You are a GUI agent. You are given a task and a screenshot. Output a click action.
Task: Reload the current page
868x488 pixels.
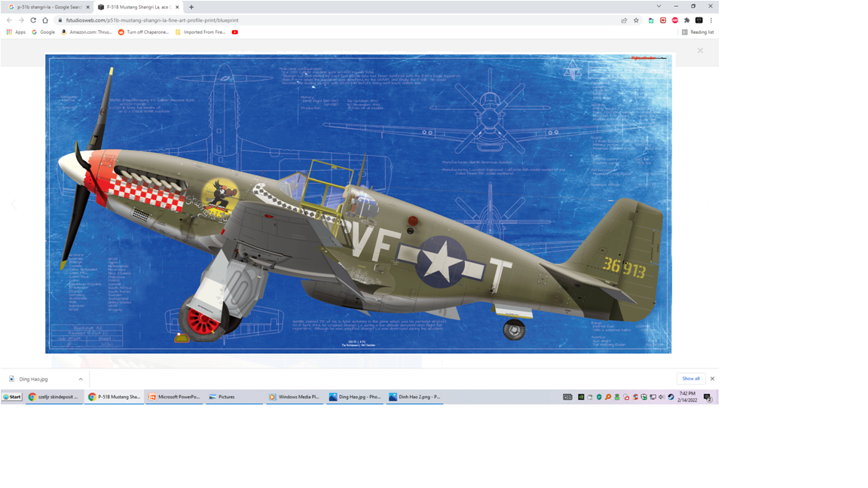tap(33, 20)
